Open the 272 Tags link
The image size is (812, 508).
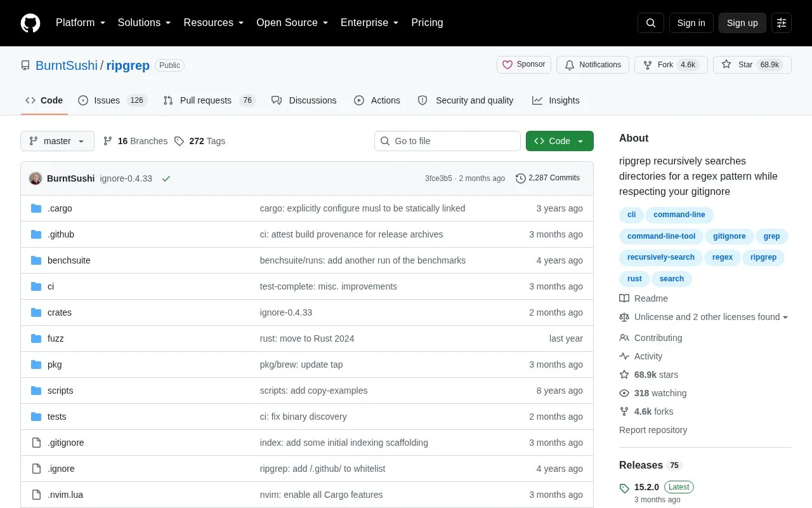(x=200, y=141)
